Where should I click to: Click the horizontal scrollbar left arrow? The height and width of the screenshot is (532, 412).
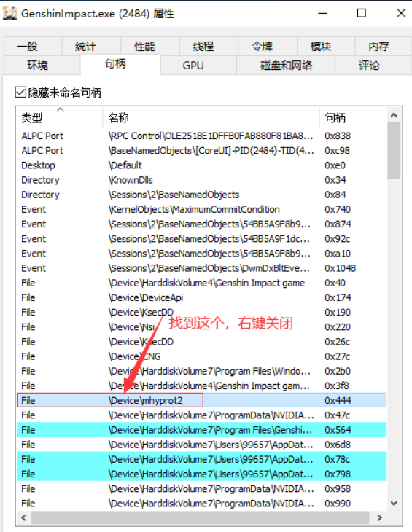pos(24,517)
